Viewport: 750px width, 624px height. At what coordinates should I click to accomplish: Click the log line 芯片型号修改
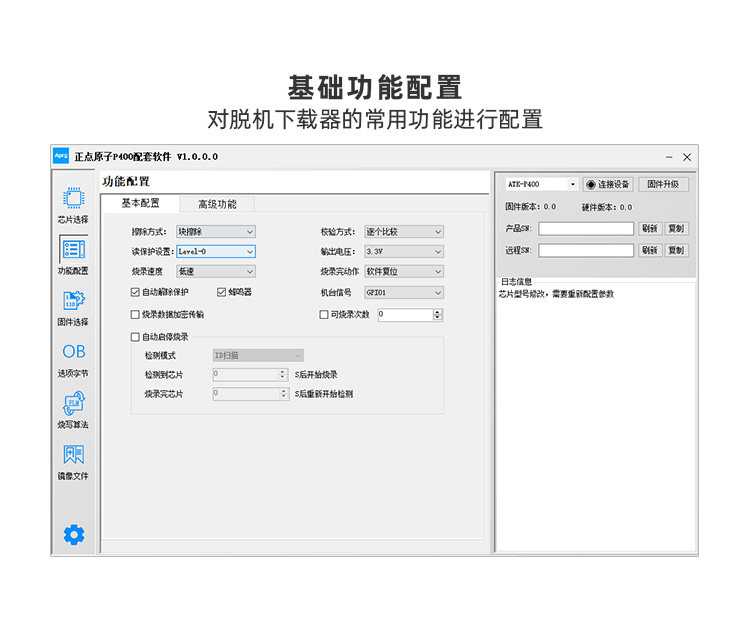tap(556, 294)
